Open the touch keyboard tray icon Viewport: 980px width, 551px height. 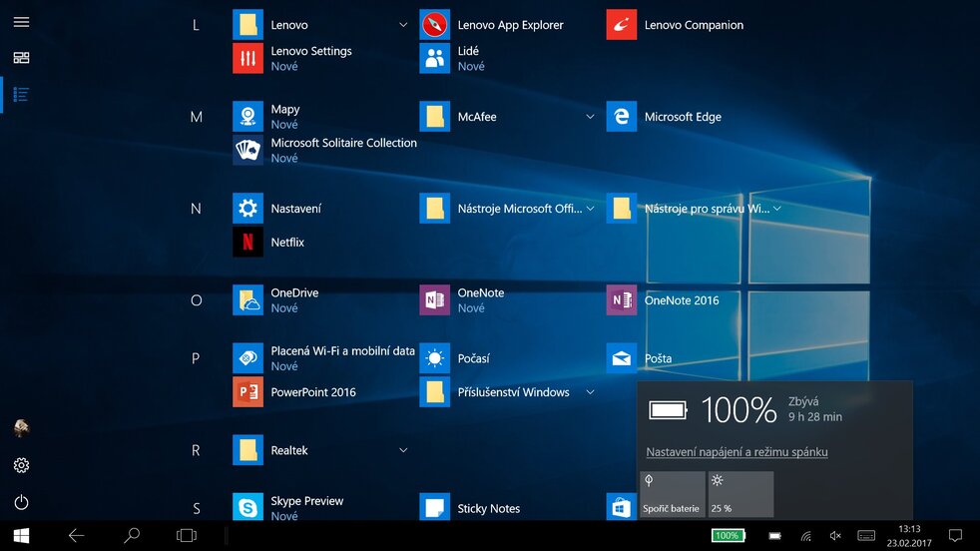pos(865,535)
